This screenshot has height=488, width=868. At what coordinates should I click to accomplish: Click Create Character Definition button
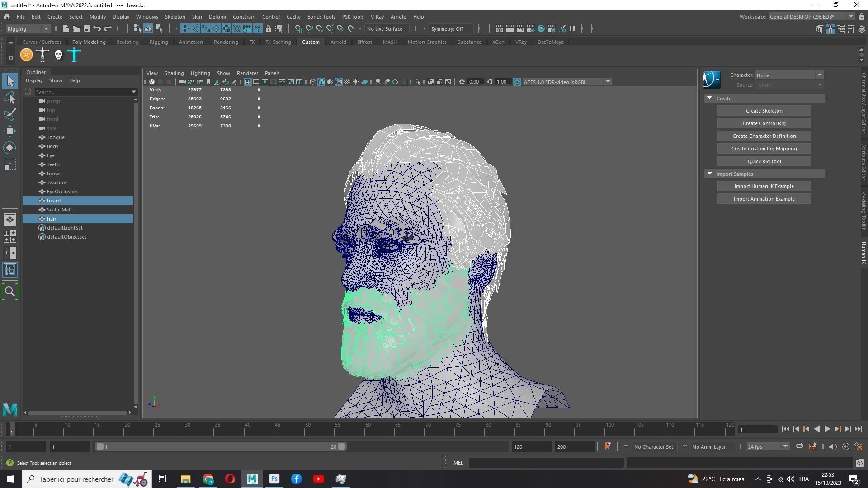(764, 136)
